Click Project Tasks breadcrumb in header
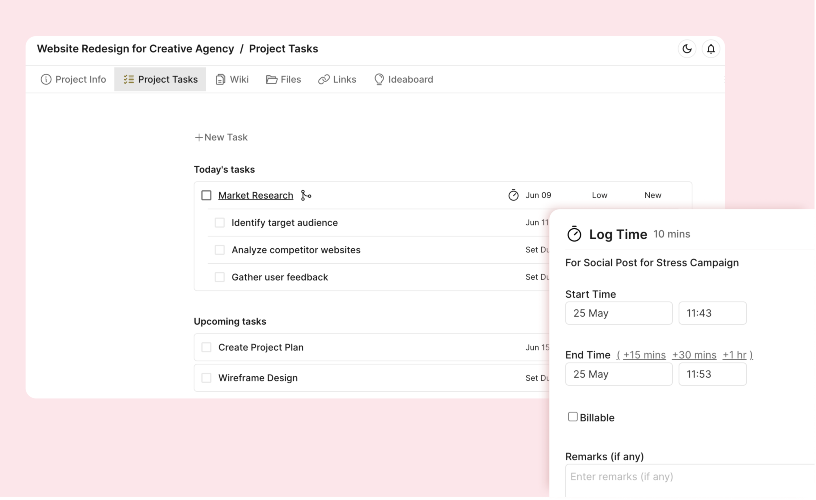The image size is (816, 500). click(284, 49)
